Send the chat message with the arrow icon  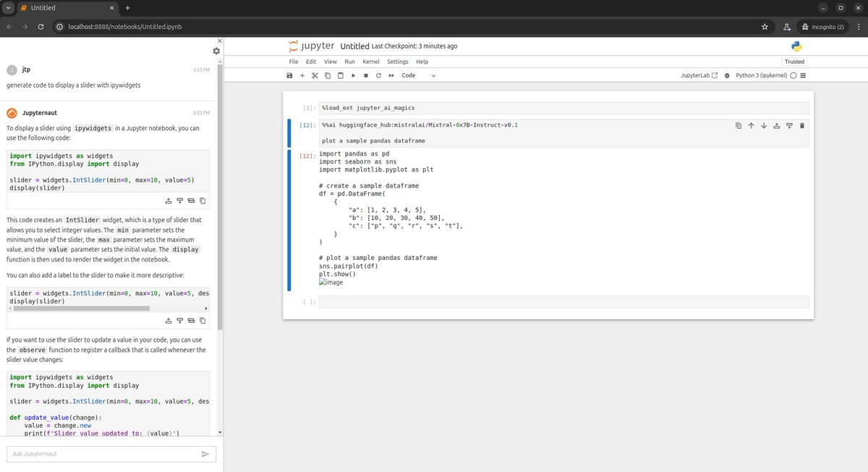pyautogui.click(x=205, y=454)
